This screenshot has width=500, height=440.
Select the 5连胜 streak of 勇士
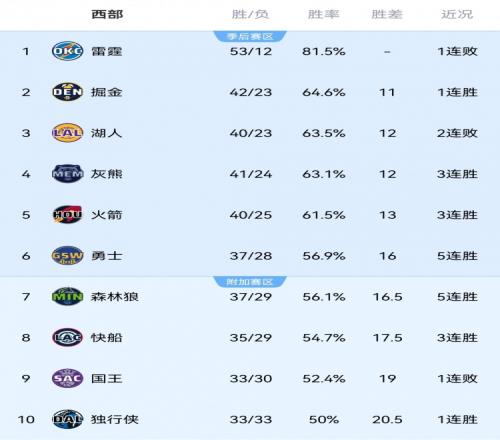tap(457, 256)
